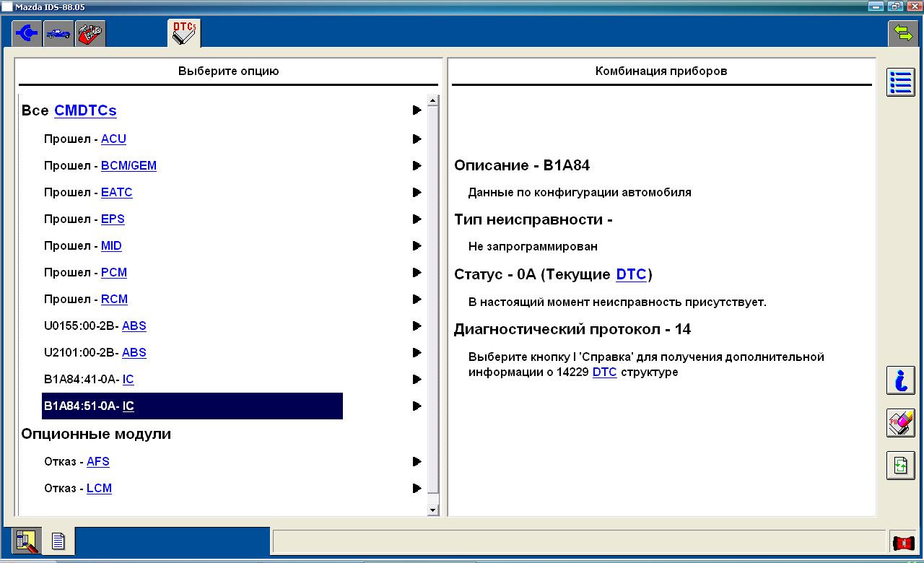Click the status bar message field
924x563 pixels.
578,541
